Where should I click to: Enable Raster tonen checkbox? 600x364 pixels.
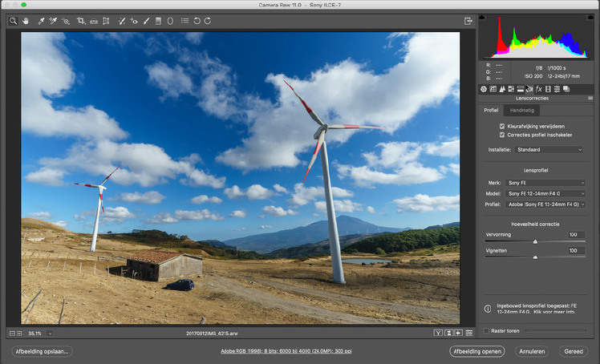click(x=486, y=331)
